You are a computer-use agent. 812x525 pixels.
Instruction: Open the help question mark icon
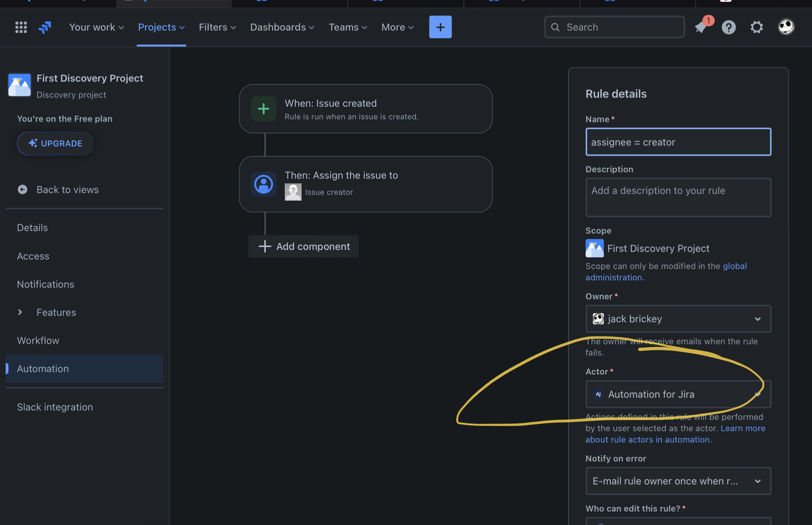tap(728, 27)
